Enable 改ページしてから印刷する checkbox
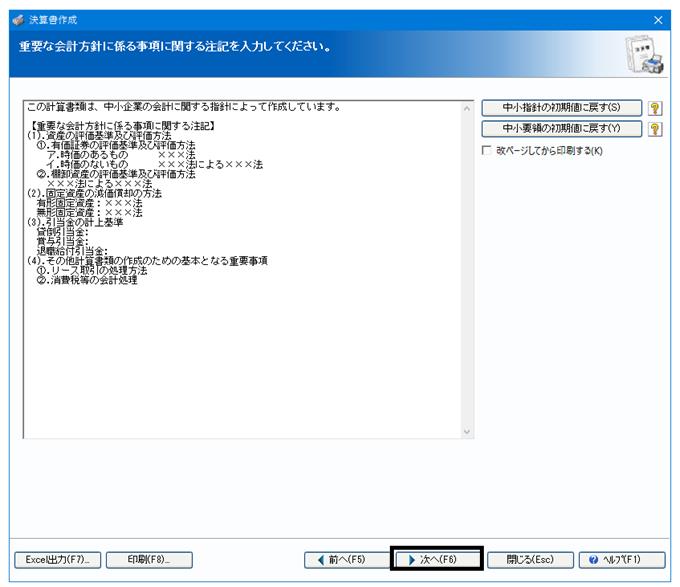The height and width of the screenshot is (587, 680). [x=487, y=150]
